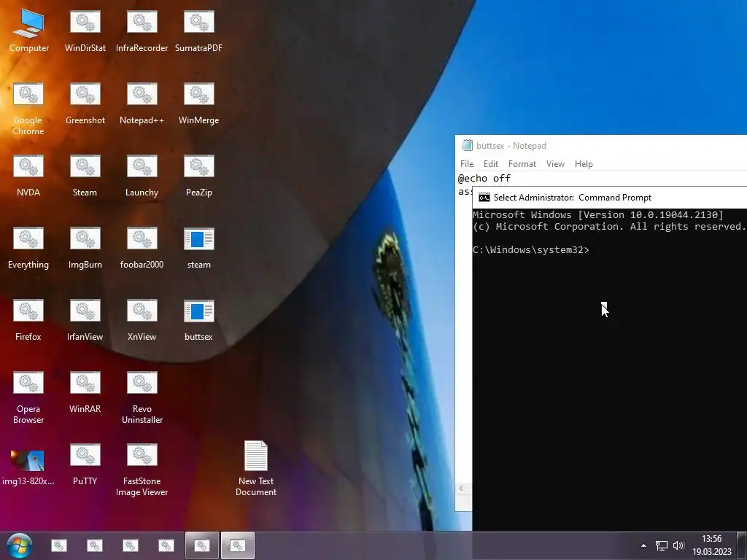Viewport: 747px width, 560px height.
Task: Select the buttsex batch file on desktop
Action: (198, 320)
